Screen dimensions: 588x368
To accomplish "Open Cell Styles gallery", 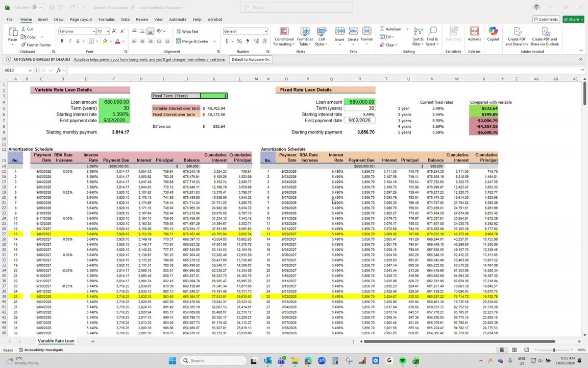I will pos(322,36).
